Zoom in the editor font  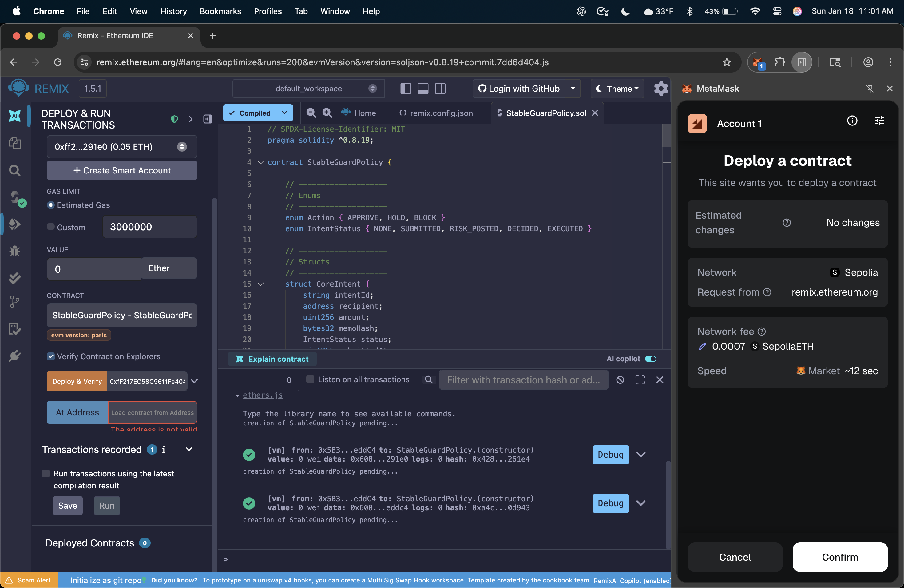pyautogui.click(x=327, y=113)
